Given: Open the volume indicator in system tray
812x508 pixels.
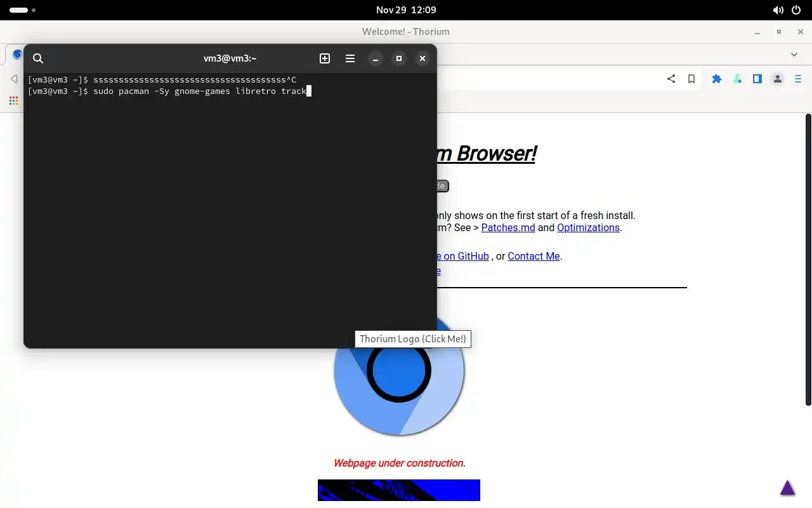Looking at the screenshot, I should 778,10.
